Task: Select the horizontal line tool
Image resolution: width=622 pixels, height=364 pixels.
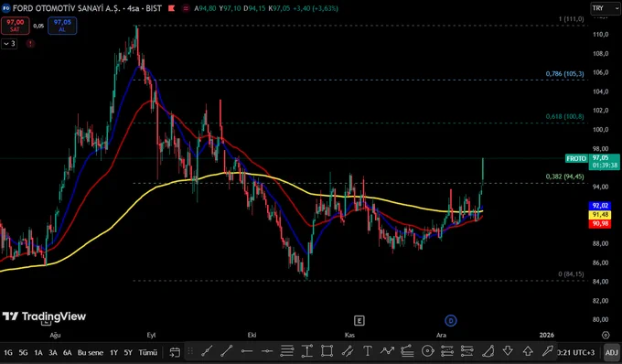Action: [x=247, y=351]
